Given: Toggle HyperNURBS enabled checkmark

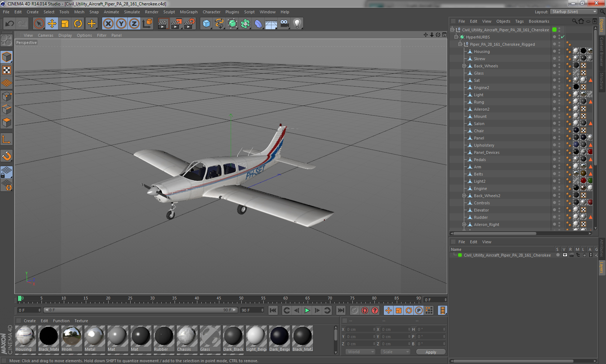Looking at the screenshot, I should click(x=563, y=37).
